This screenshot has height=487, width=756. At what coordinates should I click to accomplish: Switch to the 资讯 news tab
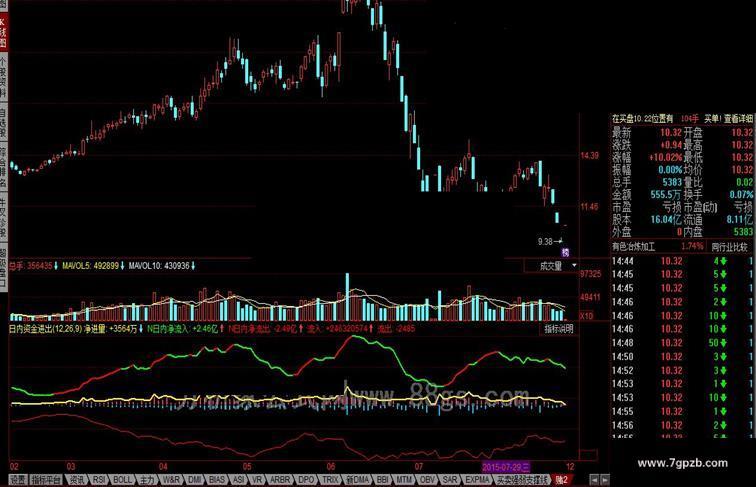[x=77, y=480]
